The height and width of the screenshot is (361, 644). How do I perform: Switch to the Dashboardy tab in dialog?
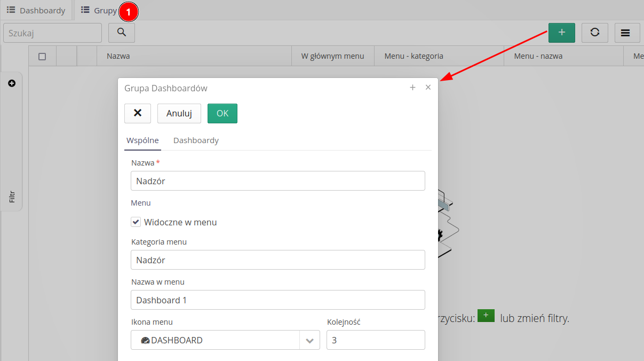(x=196, y=140)
